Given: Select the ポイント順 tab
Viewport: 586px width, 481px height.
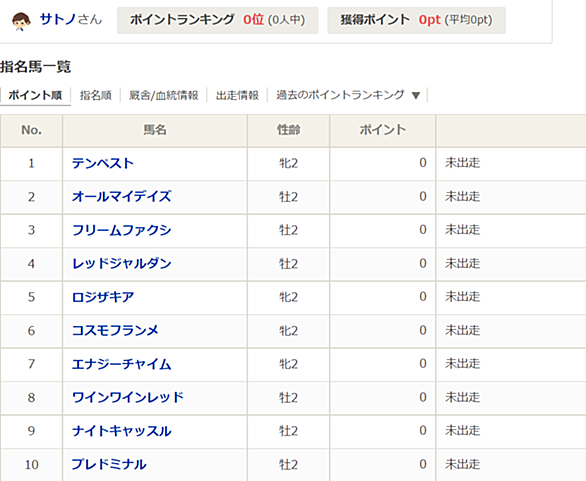Looking at the screenshot, I should point(35,96).
